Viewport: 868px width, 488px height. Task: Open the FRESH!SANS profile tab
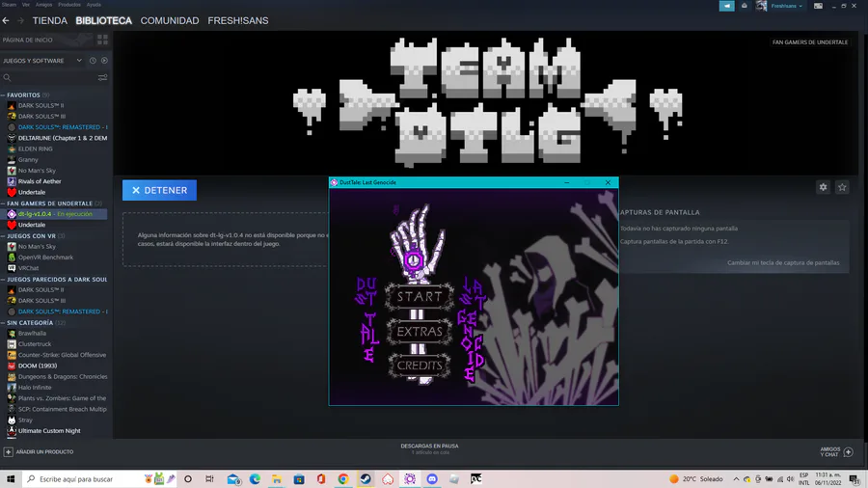[x=238, y=20]
